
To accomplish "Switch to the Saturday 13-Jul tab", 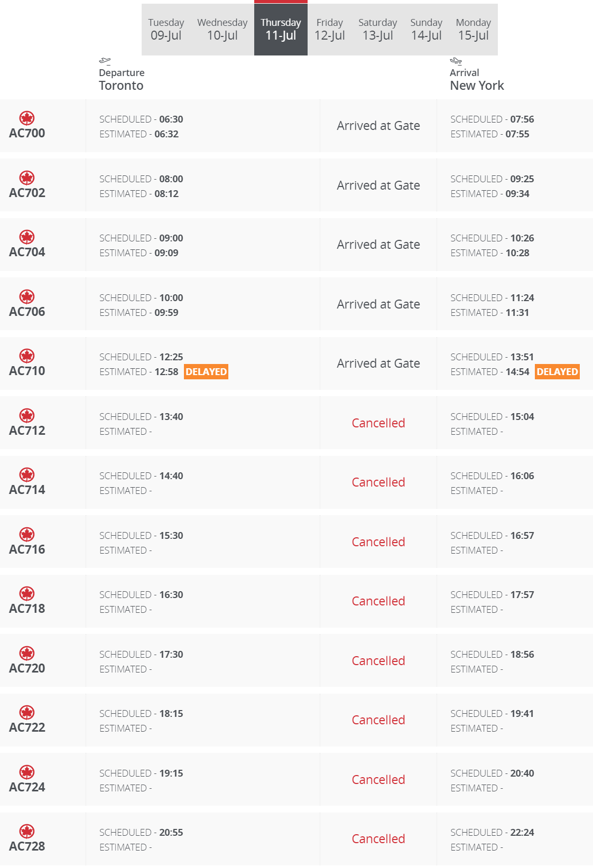I will click(x=378, y=30).
